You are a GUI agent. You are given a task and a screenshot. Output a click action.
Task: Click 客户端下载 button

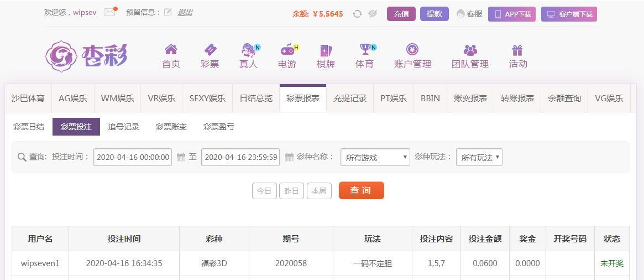(x=569, y=14)
